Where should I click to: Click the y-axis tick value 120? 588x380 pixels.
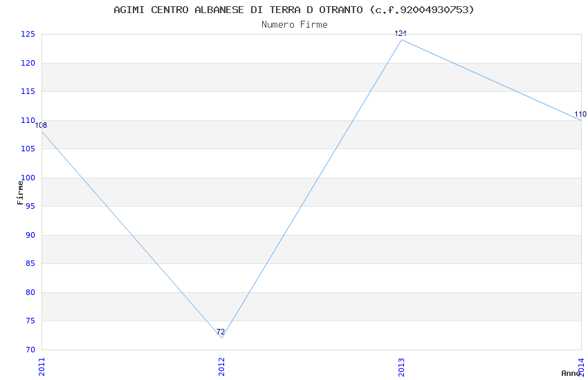click(28, 63)
